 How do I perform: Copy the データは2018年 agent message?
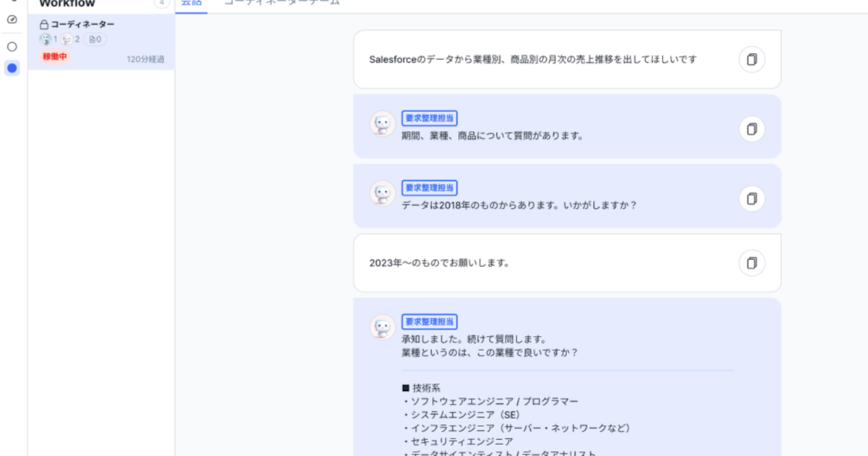click(x=752, y=199)
